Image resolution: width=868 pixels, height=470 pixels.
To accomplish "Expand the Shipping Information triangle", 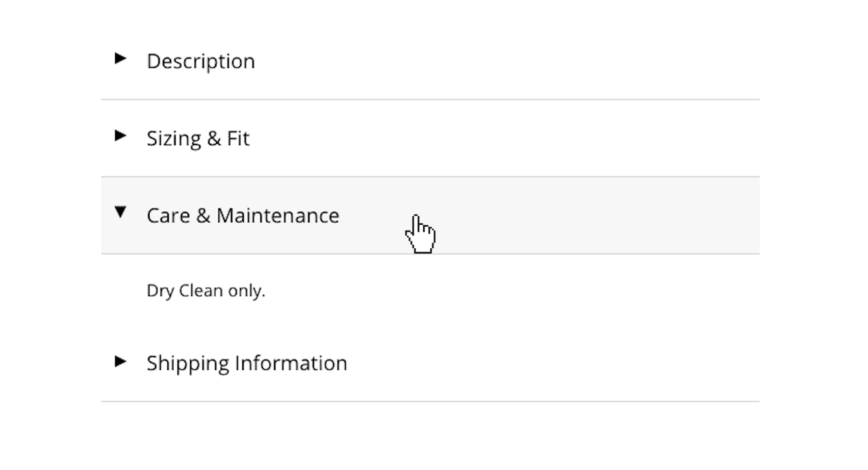I will click(x=120, y=362).
